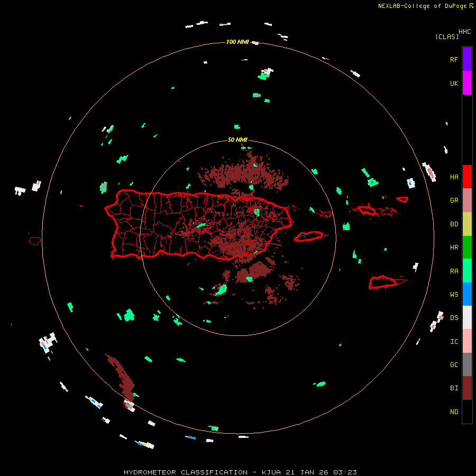This screenshot has width=476, height=476.
Task: Click the WS legend label
Action: [x=454, y=294]
